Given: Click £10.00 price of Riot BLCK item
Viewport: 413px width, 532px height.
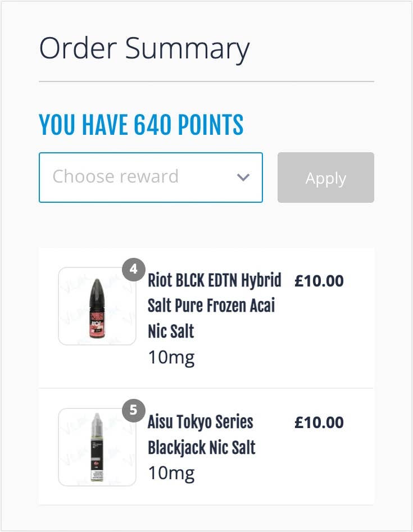Looking at the screenshot, I should click(x=319, y=281).
